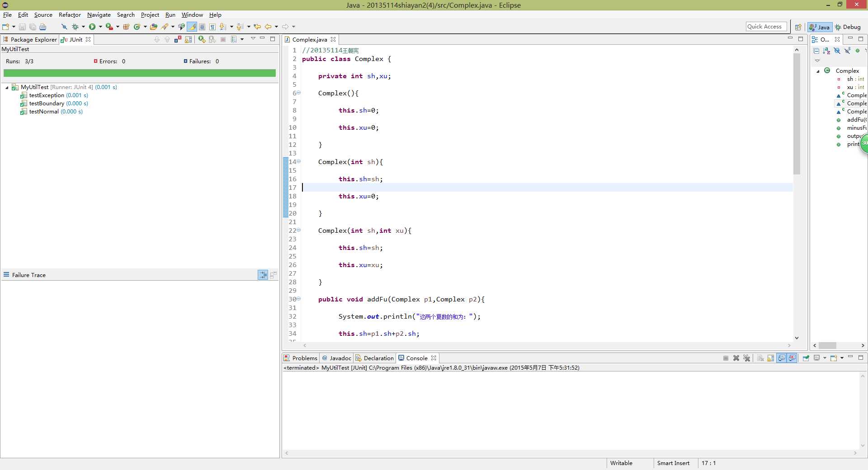This screenshot has width=868, height=470.
Task: Click the Back navigation arrow icon
Action: click(x=268, y=27)
